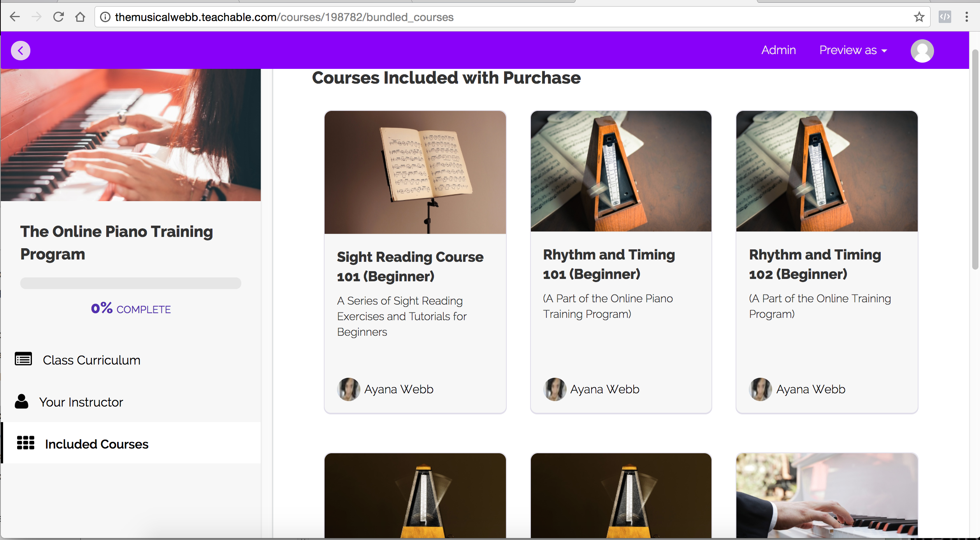Click Sight Reading Exercises description text
The image size is (980, 540).
tap(402, 316)
